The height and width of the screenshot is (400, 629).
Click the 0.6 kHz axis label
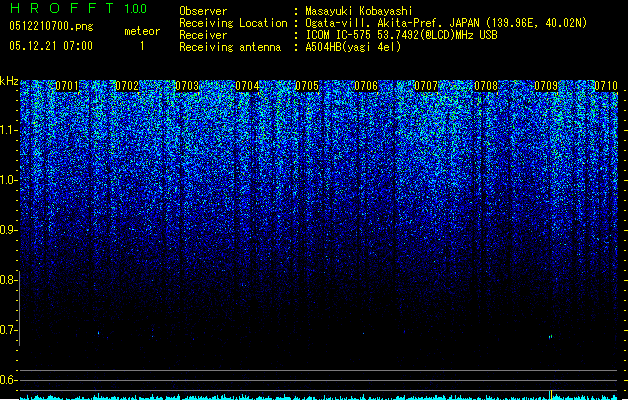[x=9, y=380]
